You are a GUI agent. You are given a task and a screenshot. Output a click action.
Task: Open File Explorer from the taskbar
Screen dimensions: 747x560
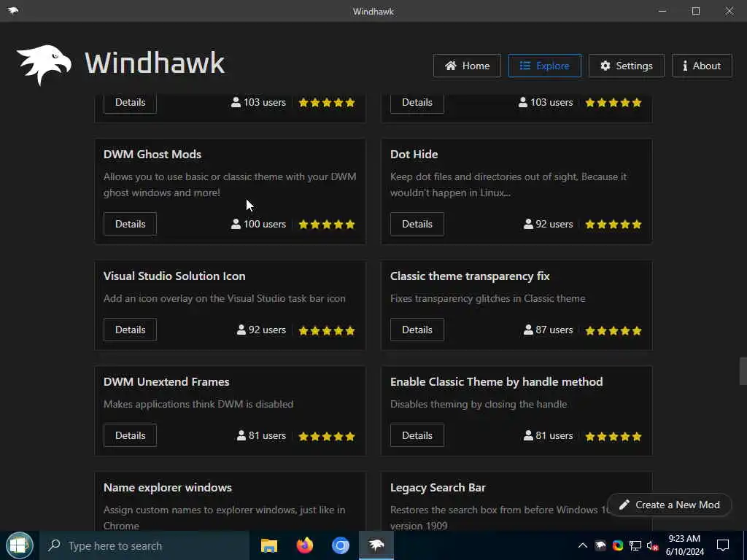269,545
